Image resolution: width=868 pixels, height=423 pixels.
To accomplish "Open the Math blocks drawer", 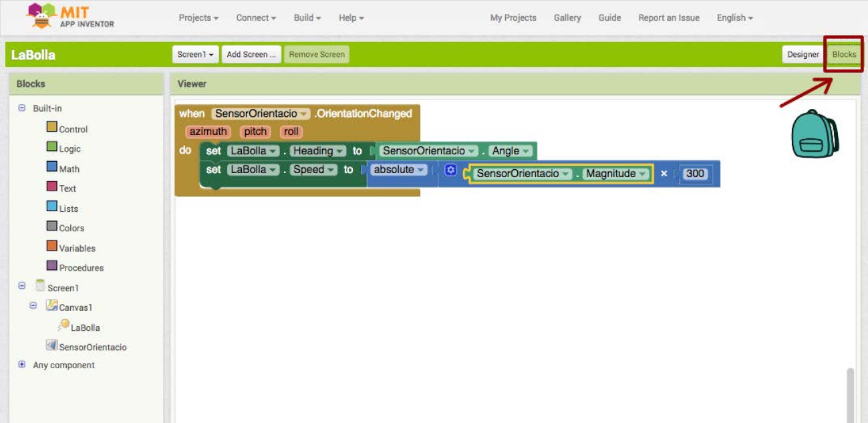I will pyautogui.click(x=63, y=168).
